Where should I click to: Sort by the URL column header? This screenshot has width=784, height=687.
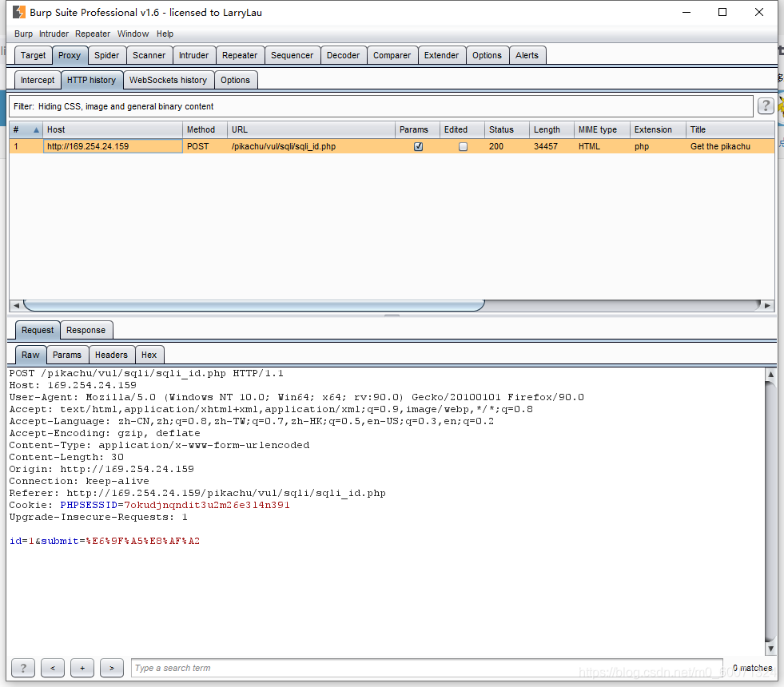tap(311, 130)
